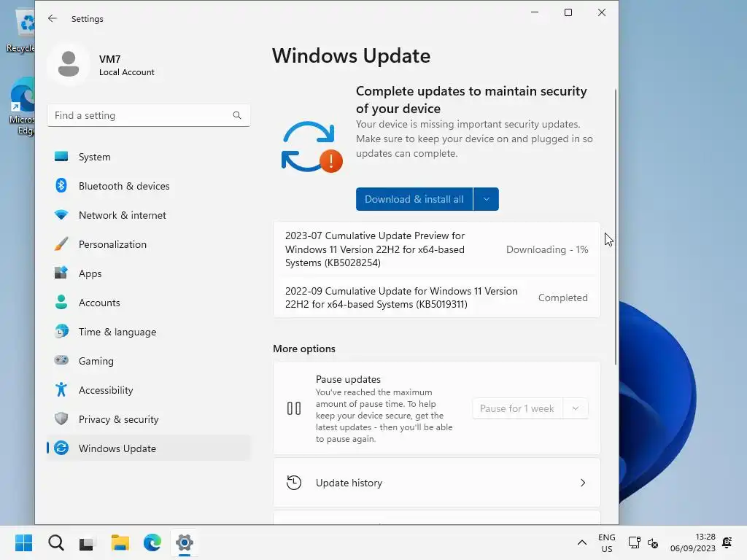This screenshot has height=560, width=747.
Task: Click the muted volume tray icon
Action: 653,542
